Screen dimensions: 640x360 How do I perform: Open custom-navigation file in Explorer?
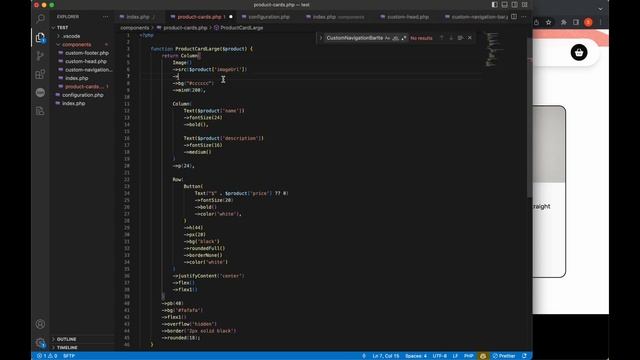click(x=88, y=70)
